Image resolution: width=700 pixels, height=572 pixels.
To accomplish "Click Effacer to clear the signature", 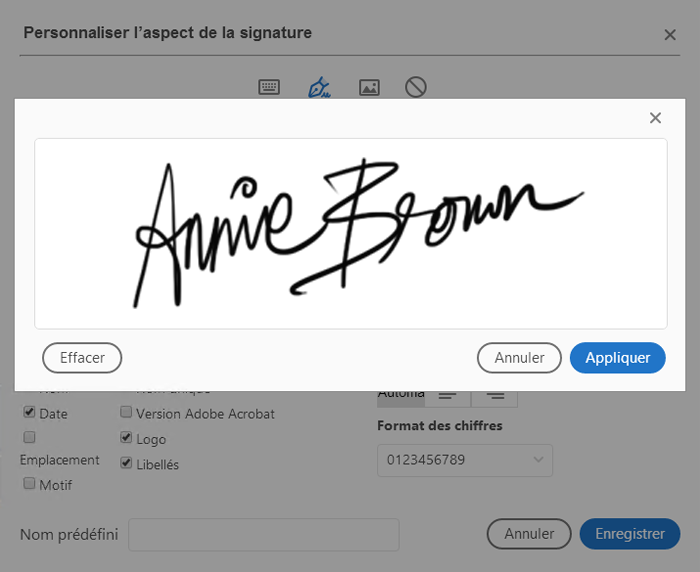I will point(82,358).
